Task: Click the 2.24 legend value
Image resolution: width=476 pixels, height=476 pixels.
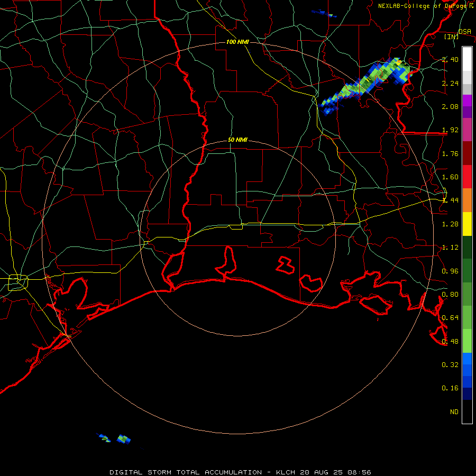Action: click(450, 83)
